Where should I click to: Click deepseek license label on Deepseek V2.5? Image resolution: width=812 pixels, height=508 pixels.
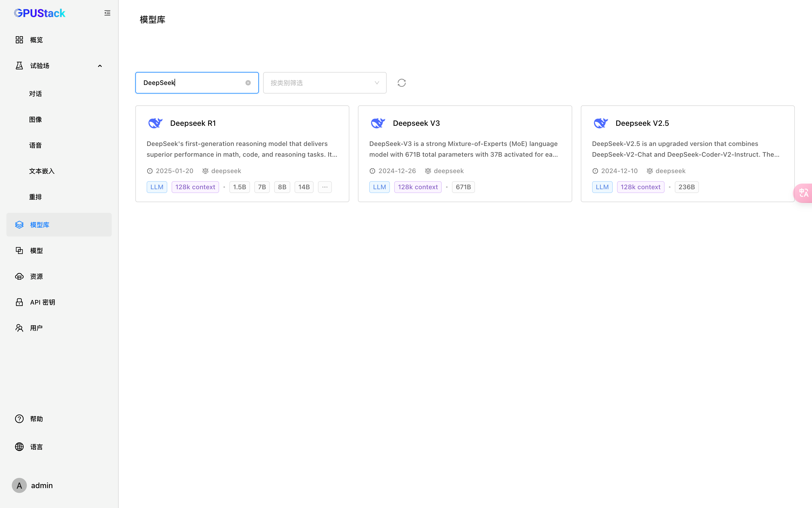(670, 171)
